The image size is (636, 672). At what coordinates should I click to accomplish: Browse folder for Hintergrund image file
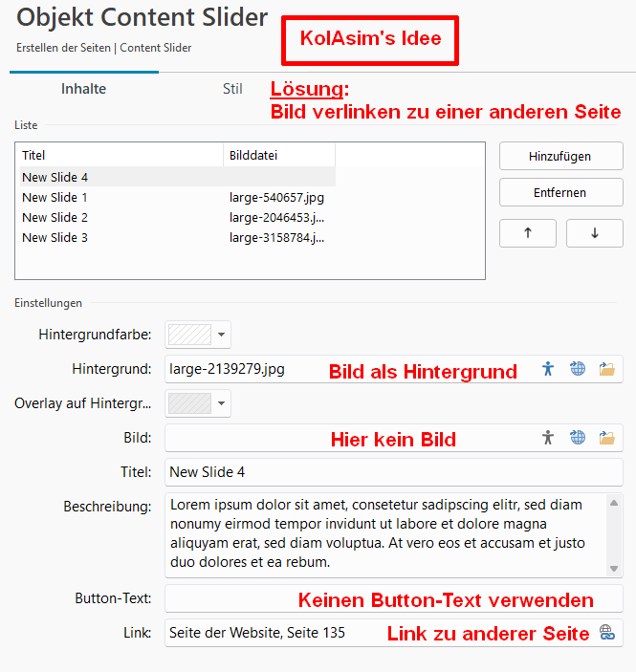[607, 369]
